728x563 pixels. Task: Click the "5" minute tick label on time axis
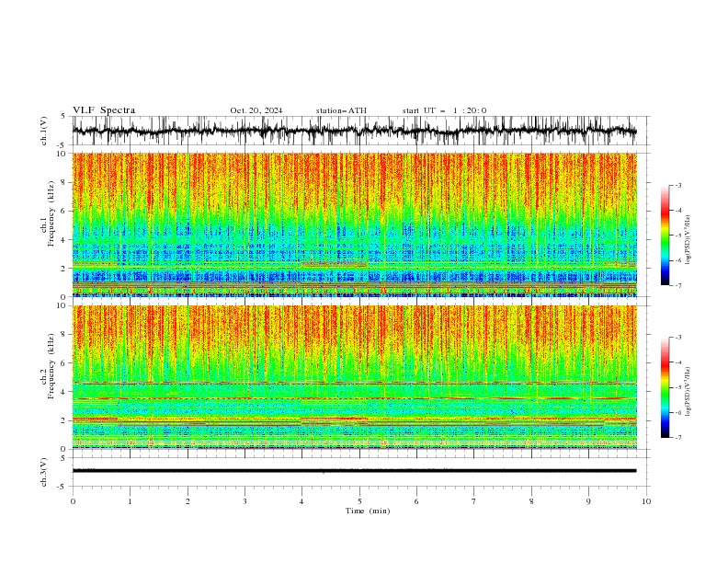point(359,501)
